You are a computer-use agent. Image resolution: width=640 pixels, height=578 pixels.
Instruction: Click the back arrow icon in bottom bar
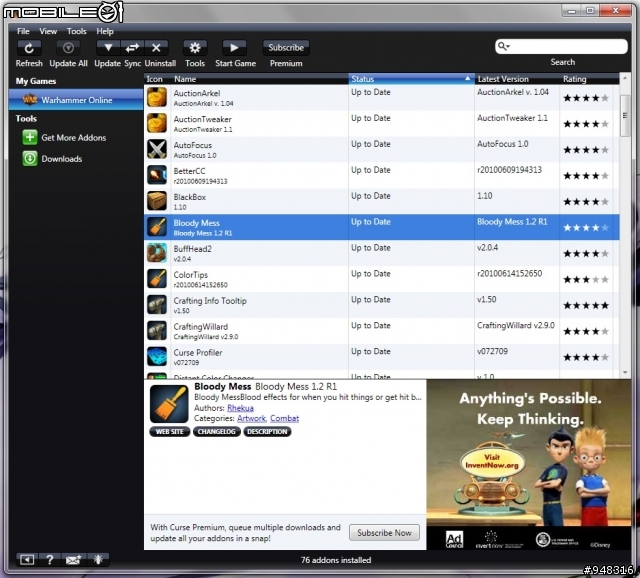(x=27, y=560)
